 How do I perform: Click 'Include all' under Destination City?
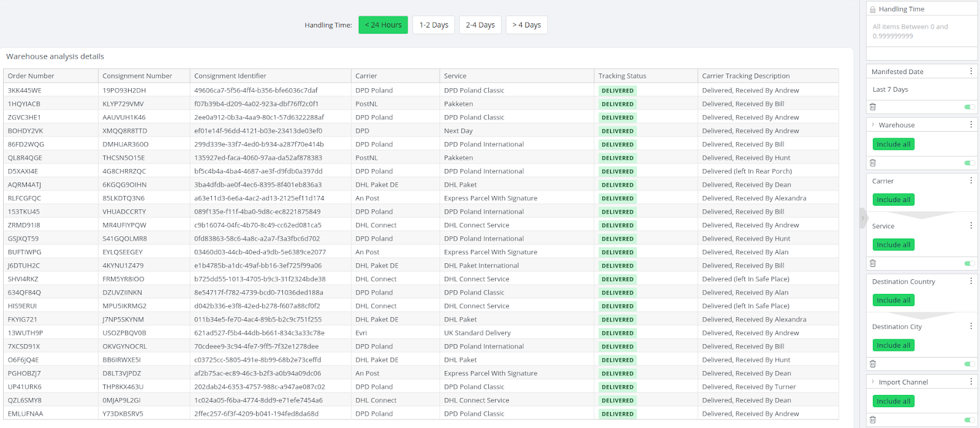[x=893, y=345]
